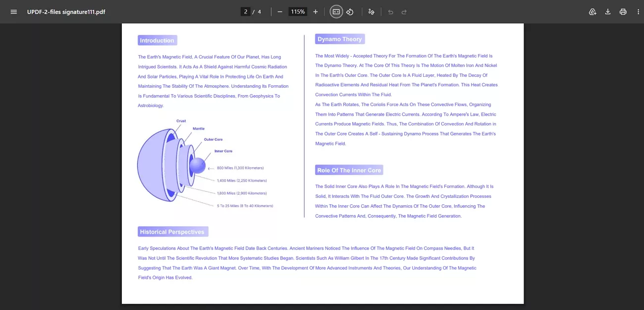Rotate the page counterclockwise
The width and height of the screenshot is (644, 310).
350,11
